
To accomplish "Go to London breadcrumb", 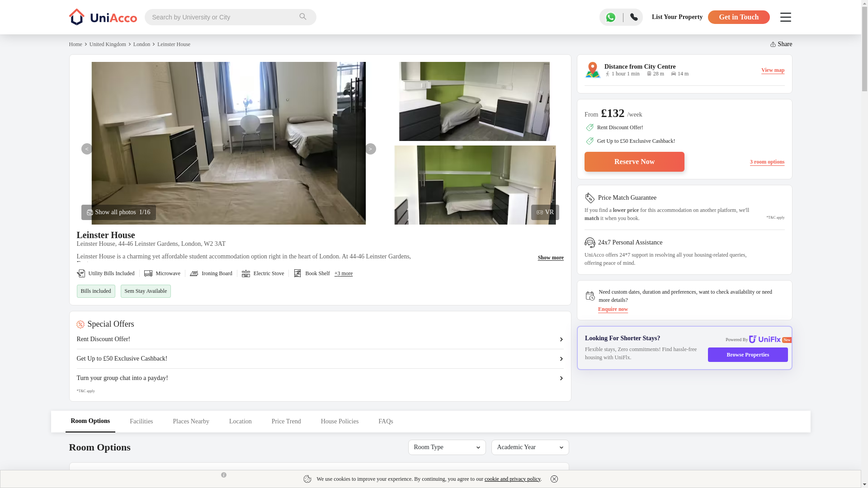I will click(142, 44).
